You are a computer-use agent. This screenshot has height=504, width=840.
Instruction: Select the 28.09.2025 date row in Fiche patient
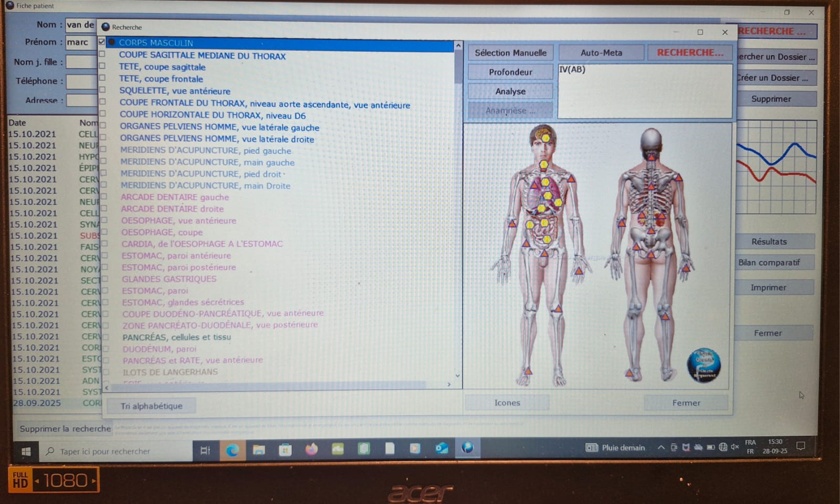[x=56, y=403]
